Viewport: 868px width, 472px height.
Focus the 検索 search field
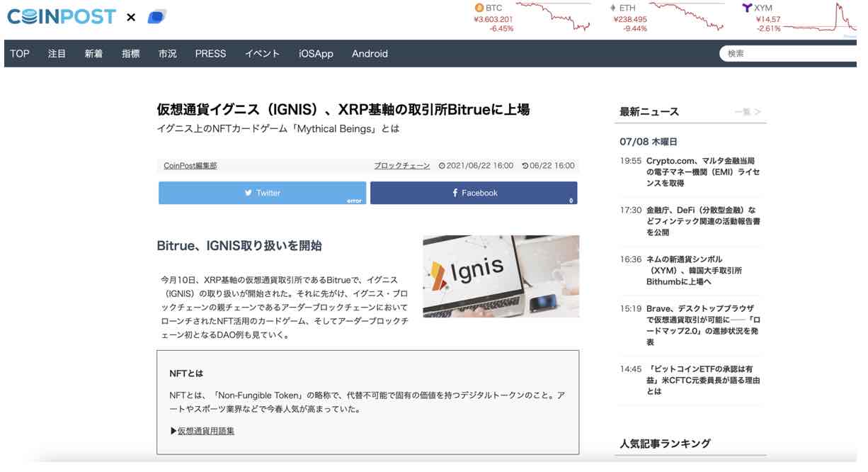pyautogui.click(x=789, y=53)
